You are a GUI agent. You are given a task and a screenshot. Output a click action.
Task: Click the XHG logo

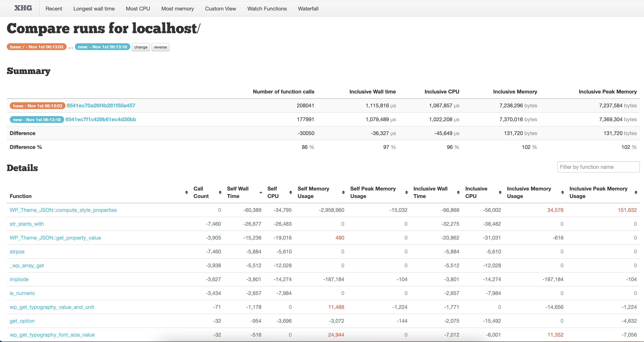pos(23,8)
